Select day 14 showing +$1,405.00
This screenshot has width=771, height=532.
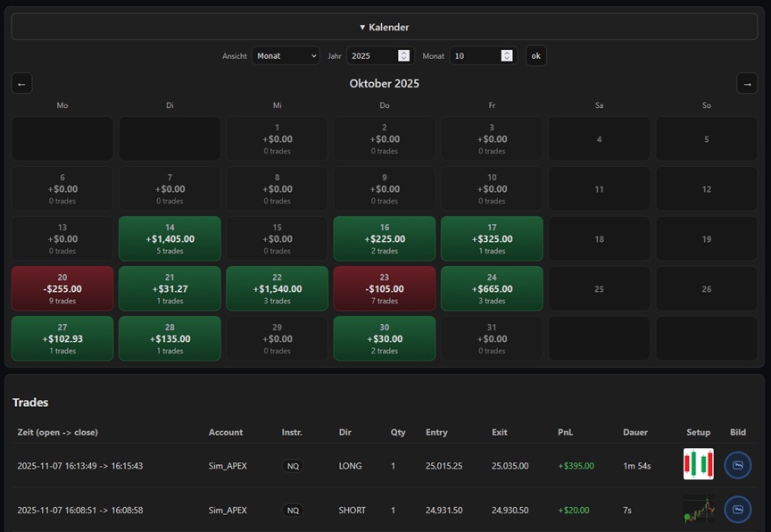(170, 238)
